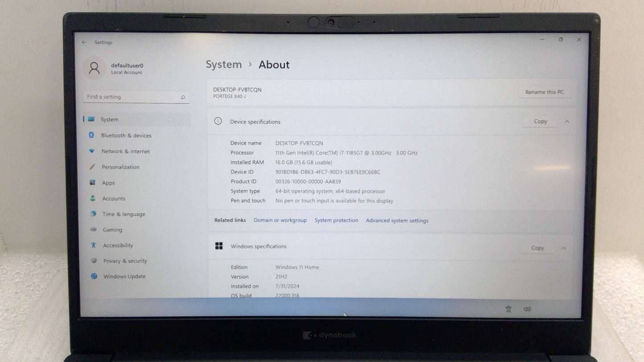Click the Find a setting search box
Viewport: 644px width, 362px height.
[x=136, y=97]
